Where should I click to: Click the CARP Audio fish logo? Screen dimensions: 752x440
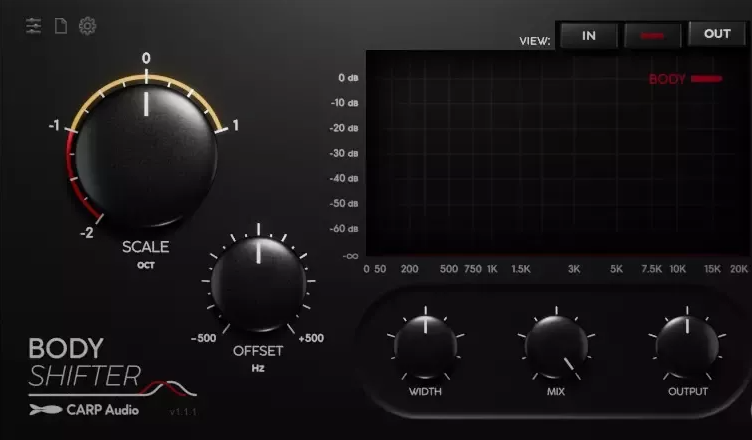coord(46,410)
